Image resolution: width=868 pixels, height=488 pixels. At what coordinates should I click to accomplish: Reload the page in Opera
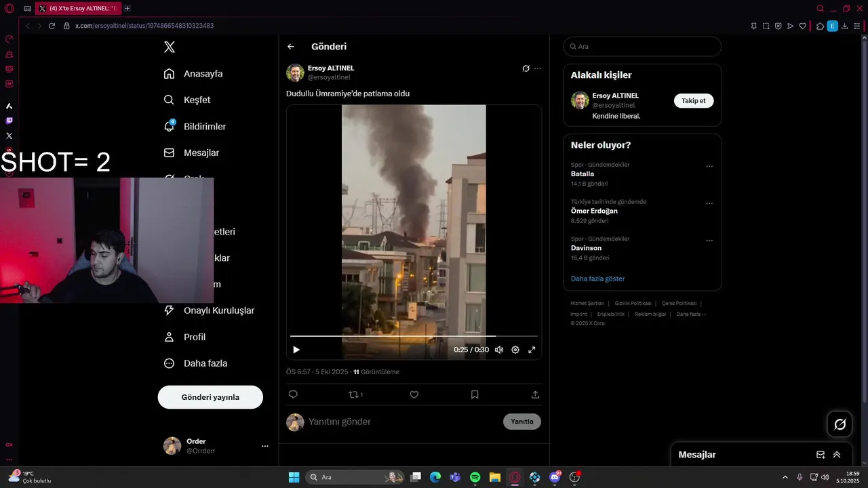(52, 26)
